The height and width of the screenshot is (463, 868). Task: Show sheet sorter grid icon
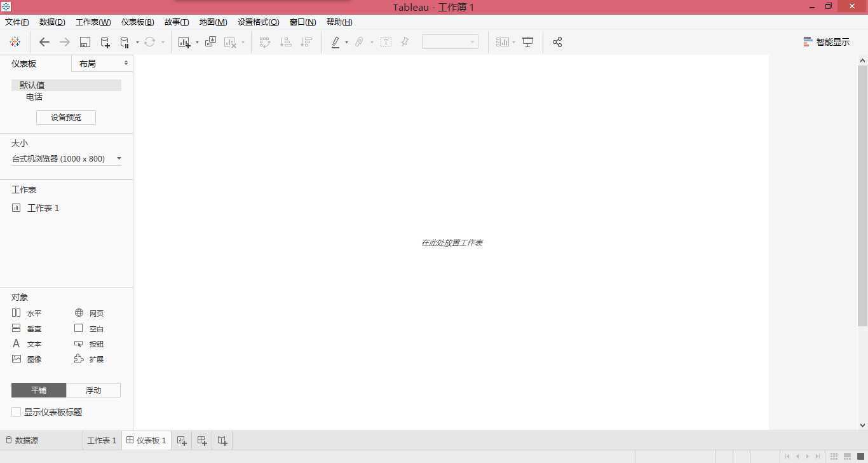[x=834, y=456]
